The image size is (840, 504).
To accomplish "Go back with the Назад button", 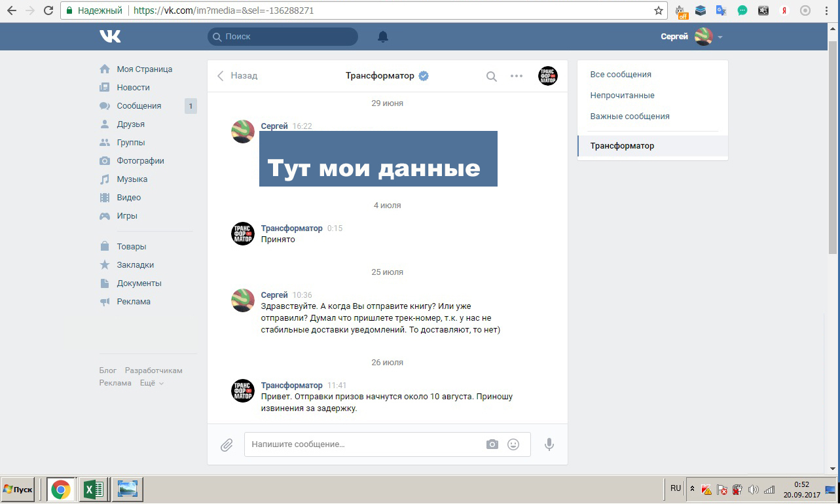I will tap(238, 76).
